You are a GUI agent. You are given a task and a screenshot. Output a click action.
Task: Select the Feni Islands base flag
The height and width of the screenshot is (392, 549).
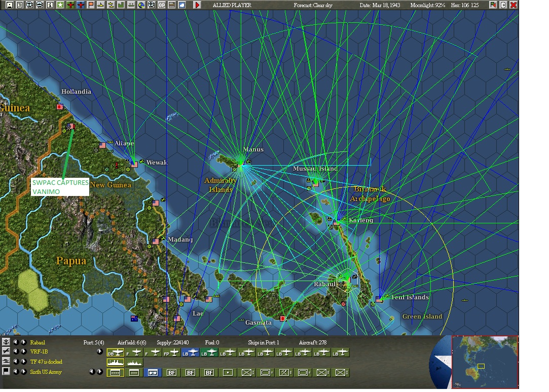(379, 299)
